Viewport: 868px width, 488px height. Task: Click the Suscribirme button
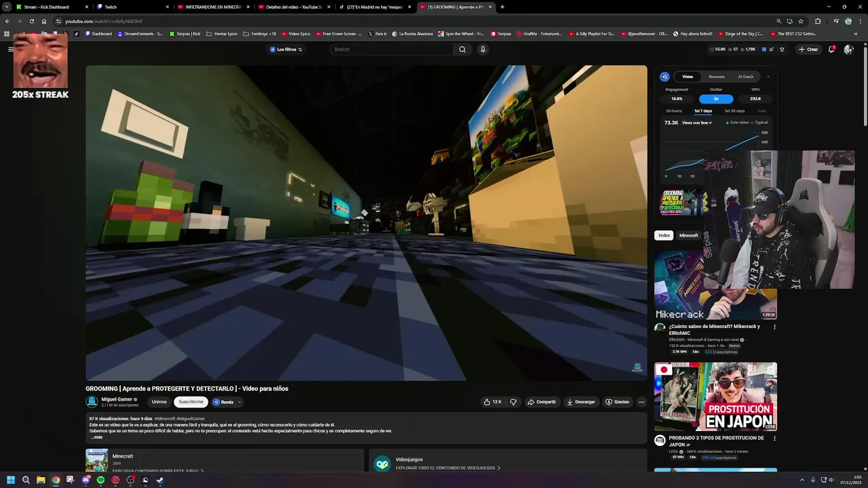(191, 402)
